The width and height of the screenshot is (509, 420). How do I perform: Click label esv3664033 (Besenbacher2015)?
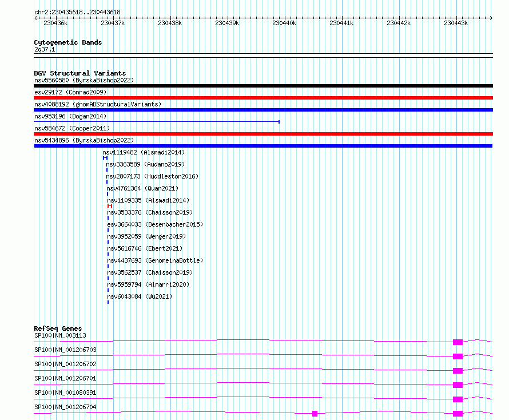[x=155, y=224]
